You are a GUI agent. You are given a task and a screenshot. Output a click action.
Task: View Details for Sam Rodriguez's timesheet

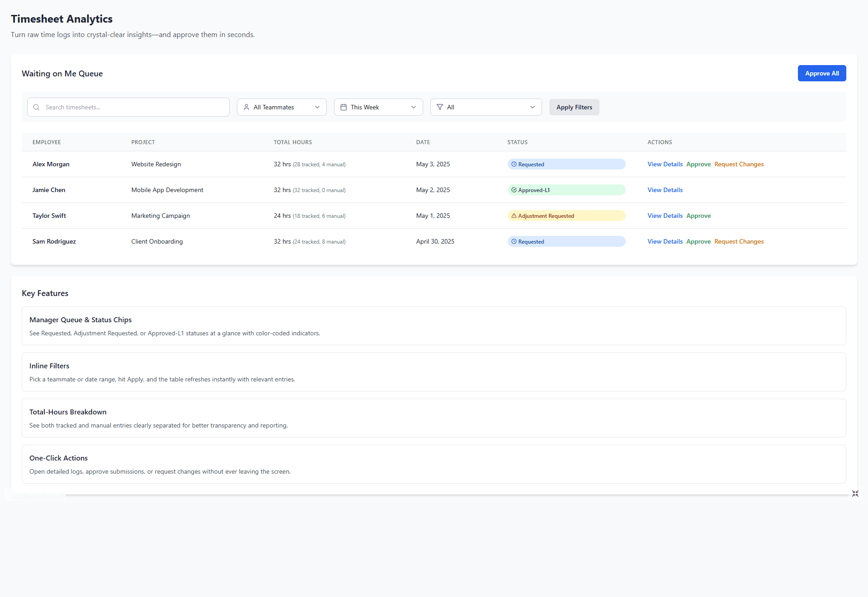coord(665,241)
